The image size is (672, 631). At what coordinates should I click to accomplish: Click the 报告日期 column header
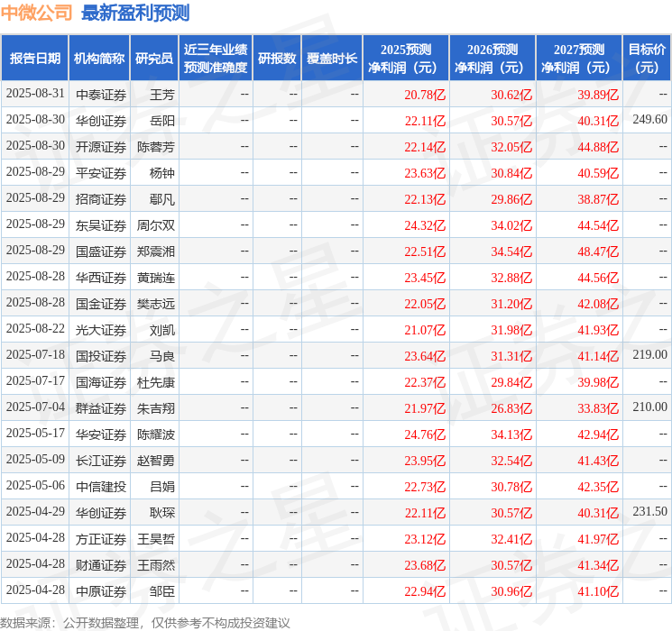tap(34, 59)
